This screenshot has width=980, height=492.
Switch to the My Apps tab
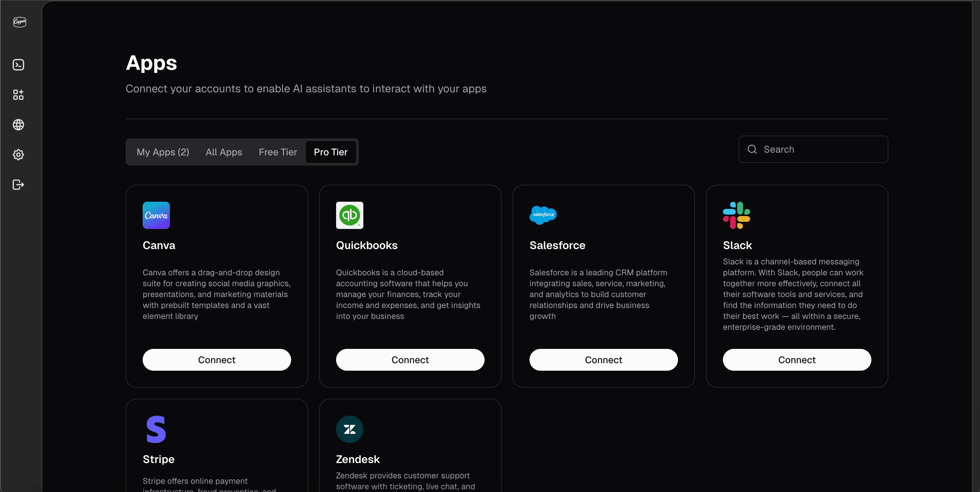tap(163, 152)
